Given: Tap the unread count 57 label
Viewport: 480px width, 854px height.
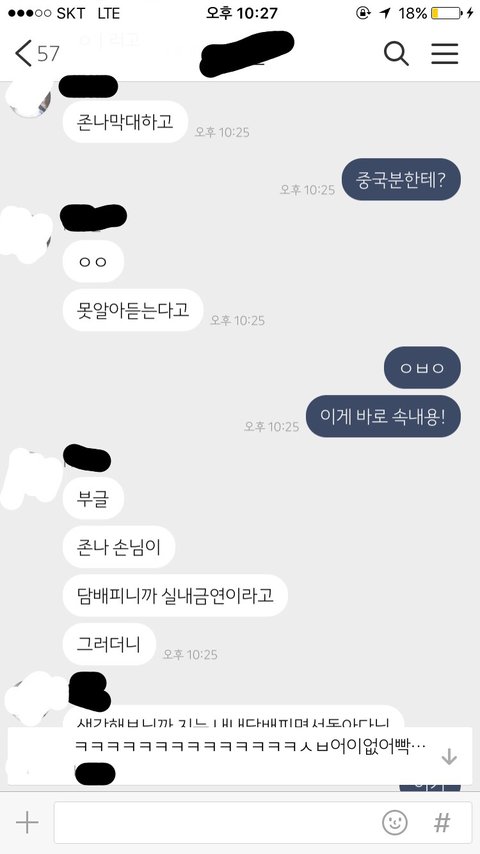Looking at the screenshot, I should (48, 53).
